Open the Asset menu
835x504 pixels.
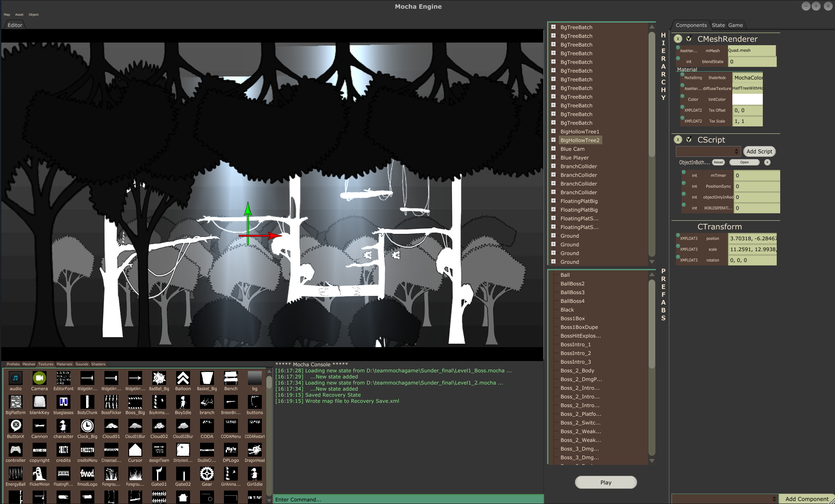tap(19, 15)
